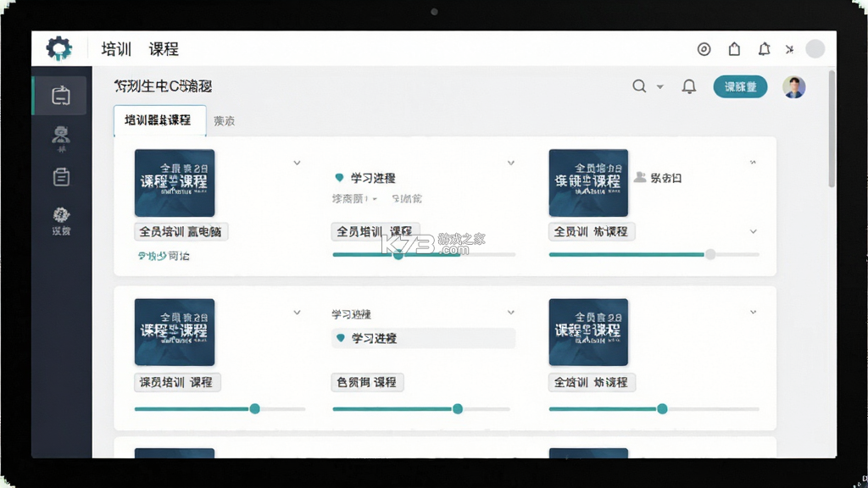This screenshot has width=868, height=488.
Task: Click the second-row middle label ending in 课程
Action: [x=368, y=382]
